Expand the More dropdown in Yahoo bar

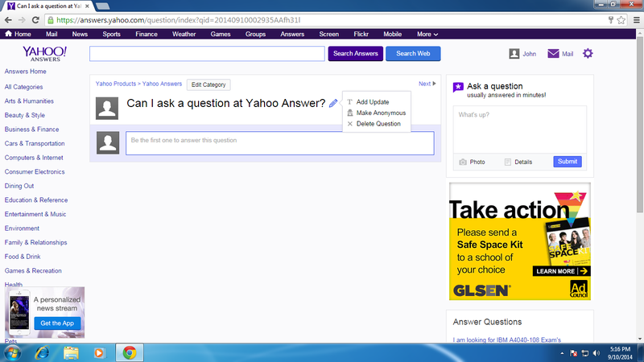pos(427,34)
